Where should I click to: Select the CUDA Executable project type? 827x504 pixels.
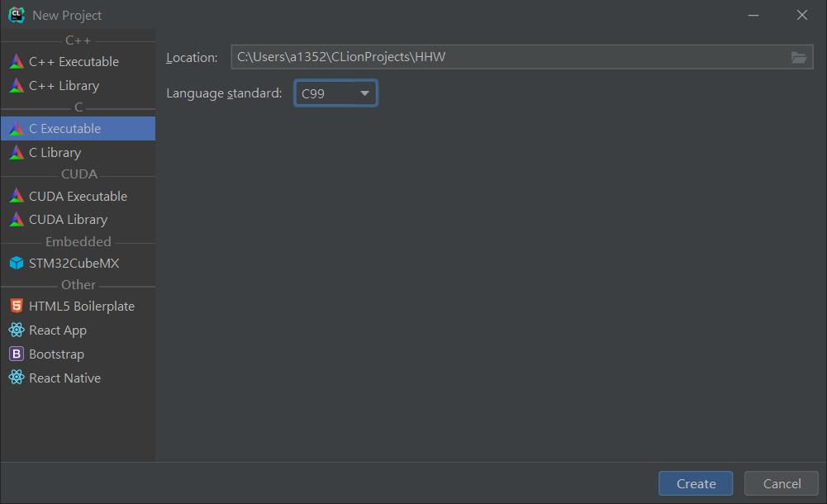[78, 196]
